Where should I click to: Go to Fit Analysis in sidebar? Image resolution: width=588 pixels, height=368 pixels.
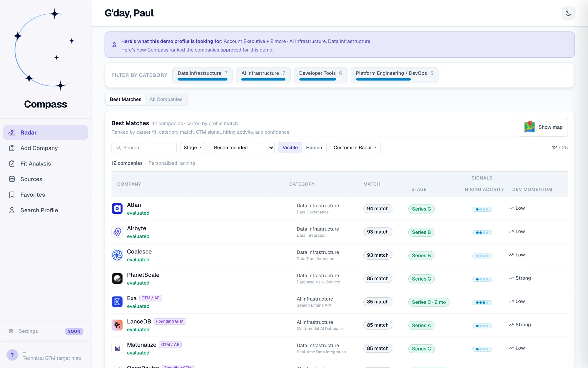point(45,164)
